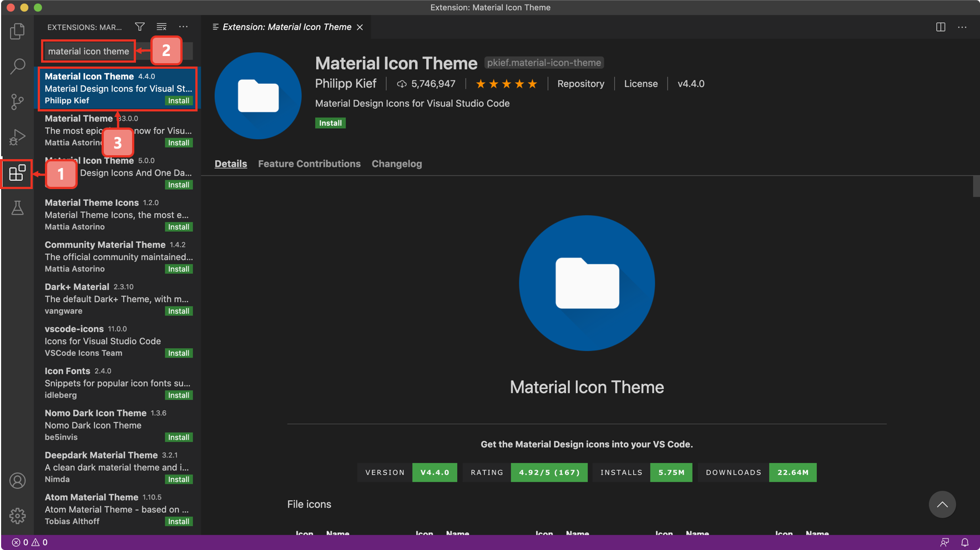The image size is (980, 550).
Task: Install Dark+ Material extension
Action: (x=179, y=312)
